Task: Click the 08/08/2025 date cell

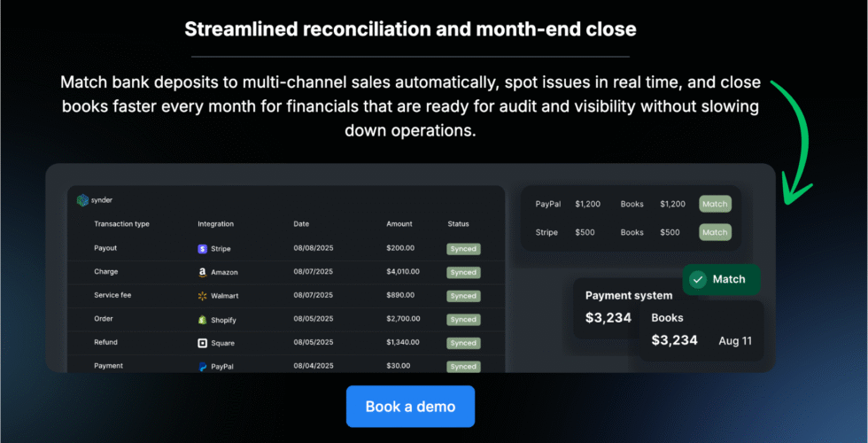Action: (314, 248)
